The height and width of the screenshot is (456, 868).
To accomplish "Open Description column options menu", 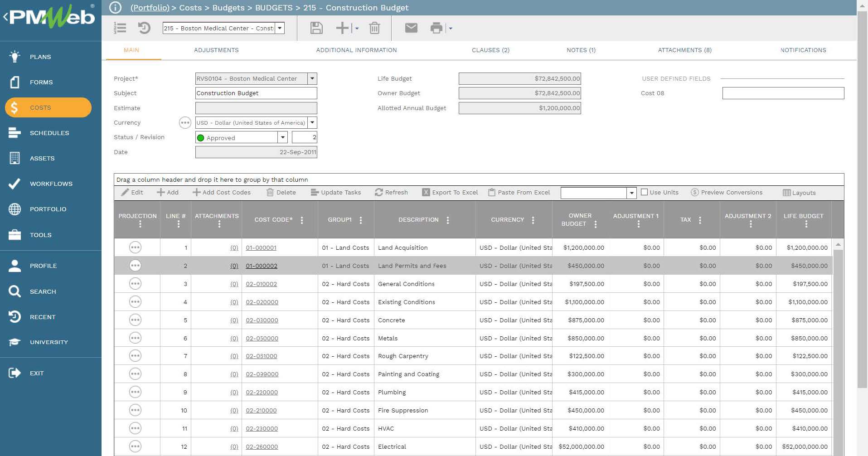I will click(x=448, y=220).
